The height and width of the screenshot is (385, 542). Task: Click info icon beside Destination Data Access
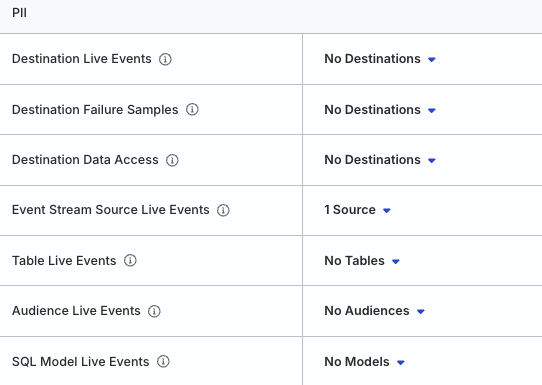[172, 160]
